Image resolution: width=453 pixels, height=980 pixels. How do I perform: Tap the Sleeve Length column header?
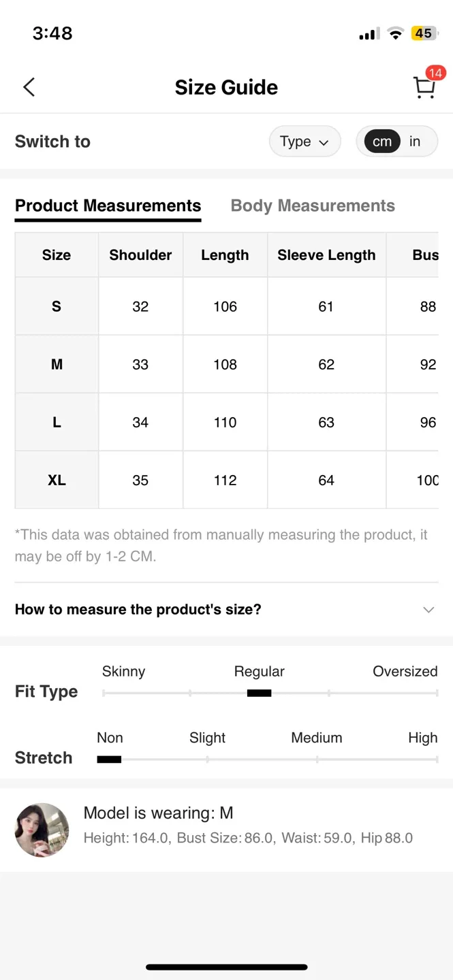coord(326,255)
